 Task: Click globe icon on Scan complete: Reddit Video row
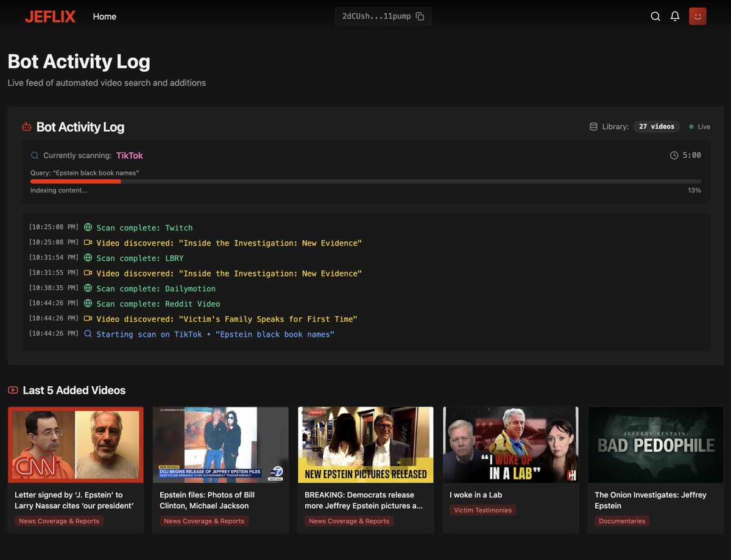tap(88, 303)
